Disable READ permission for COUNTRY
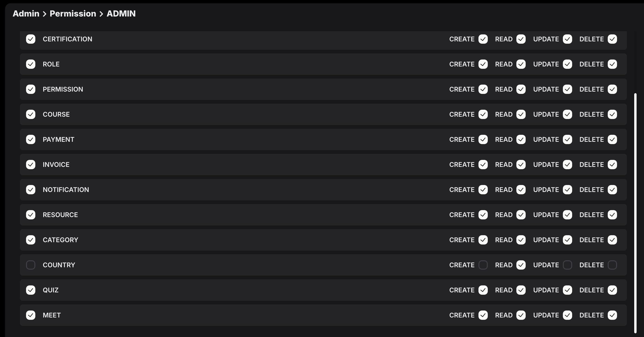This screenshot has height=337, width=644. pyautogui.click(x=521, y=265)
